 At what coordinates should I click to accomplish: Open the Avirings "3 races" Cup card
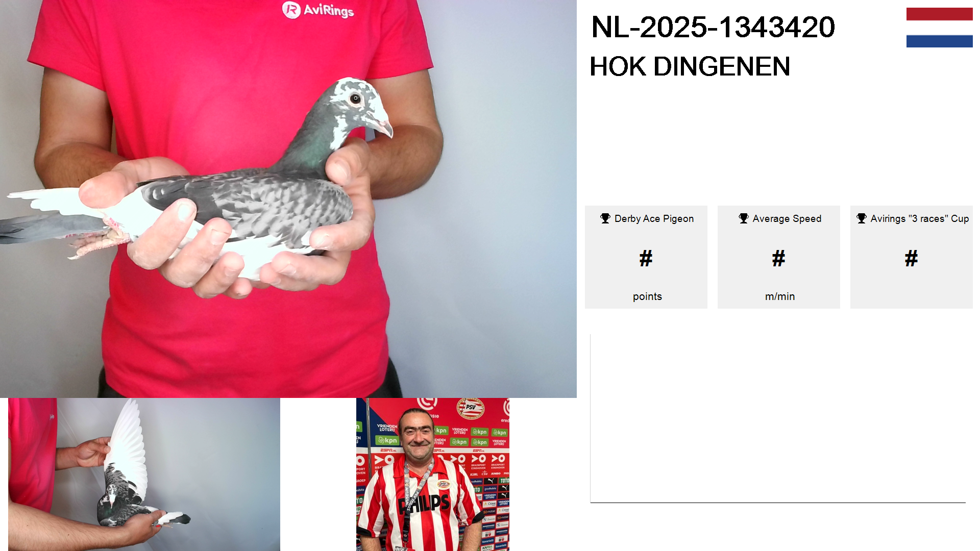(x=912, y=257)
